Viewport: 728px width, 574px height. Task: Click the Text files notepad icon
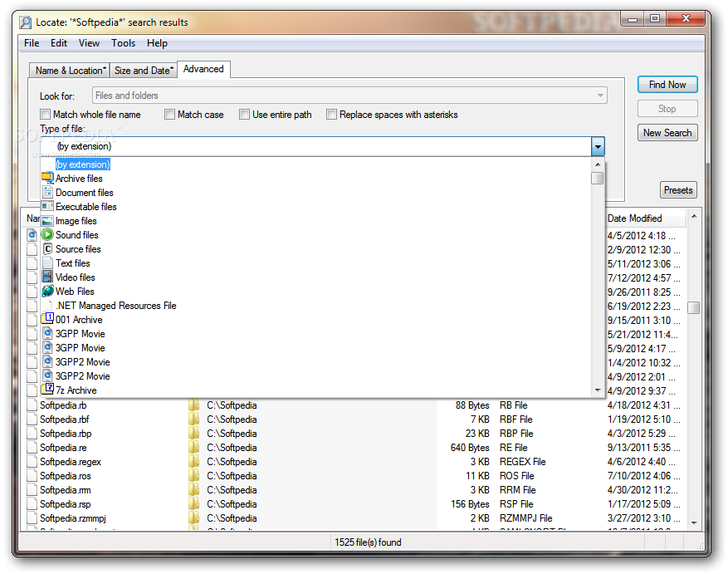click(47, 262)
